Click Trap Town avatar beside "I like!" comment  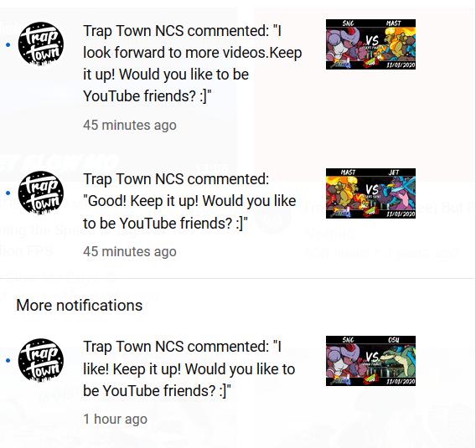point(41,360)
